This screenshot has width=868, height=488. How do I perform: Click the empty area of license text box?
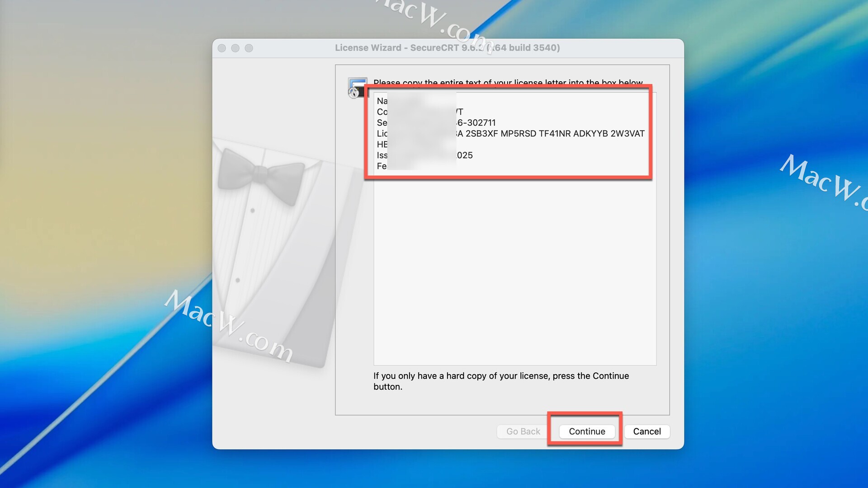(x=514, y=271)
